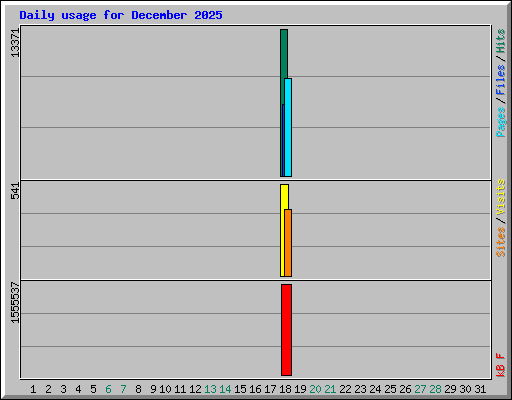Click the Pages legend label
The width and height of the screenshot is (512, 400).
[501, 122]
